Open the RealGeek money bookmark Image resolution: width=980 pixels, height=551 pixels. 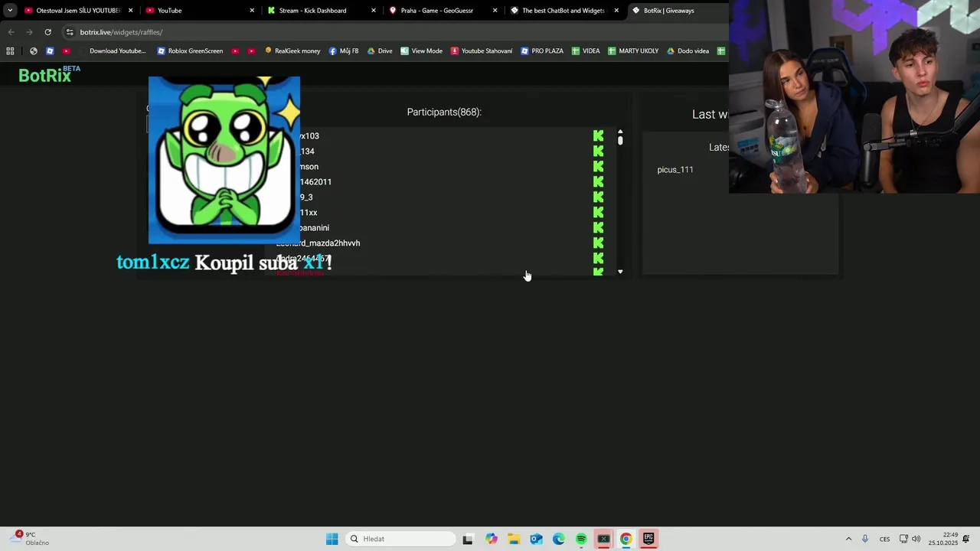click(x=292, y=51)
